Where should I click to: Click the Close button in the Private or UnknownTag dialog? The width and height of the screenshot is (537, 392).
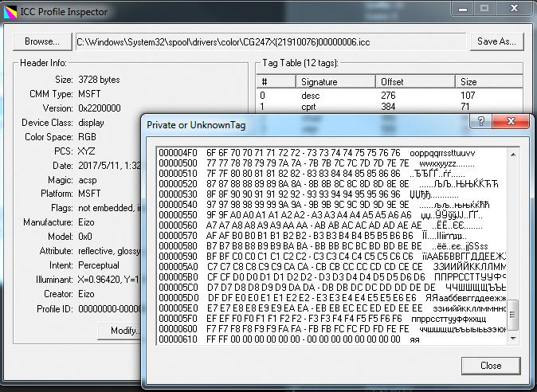pyautogui.click(x=491, y=366)
